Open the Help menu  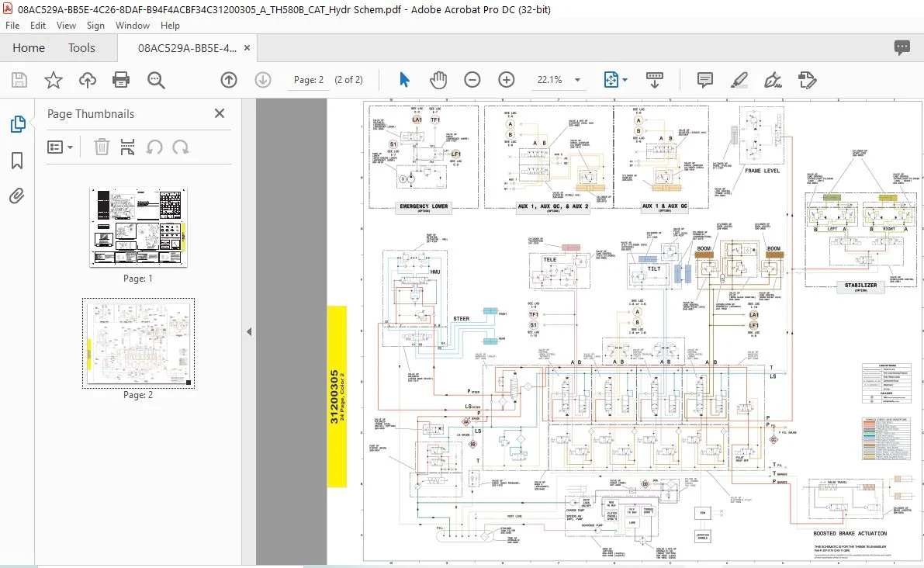pyautogui.click(x=171, y=26)
